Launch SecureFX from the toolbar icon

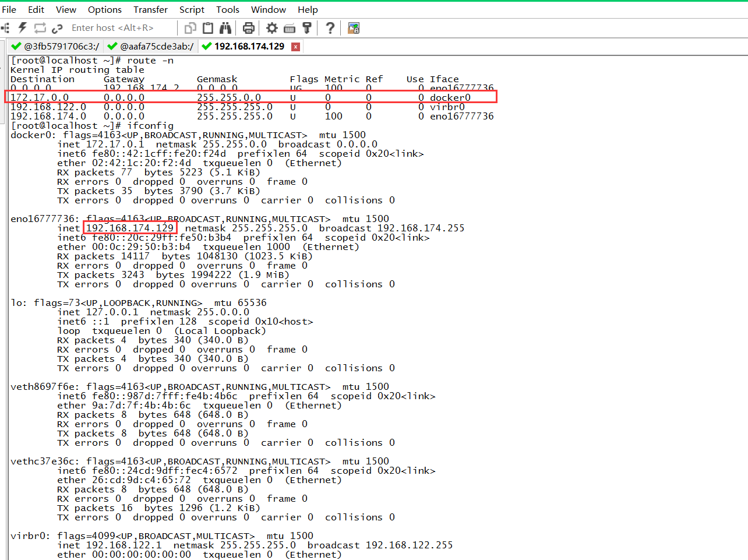354,27
